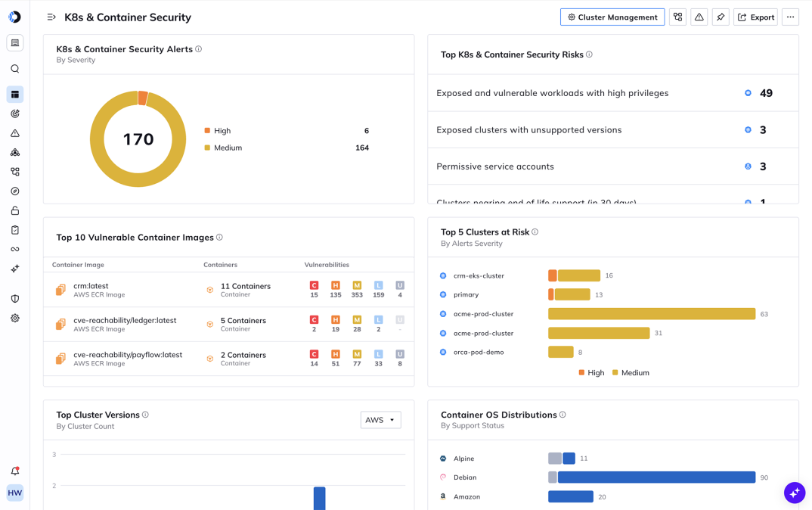Viewport: 812px width, 510px height.
Task: Toggle the sidebar menu collapse icon
Action: point(51,17)
